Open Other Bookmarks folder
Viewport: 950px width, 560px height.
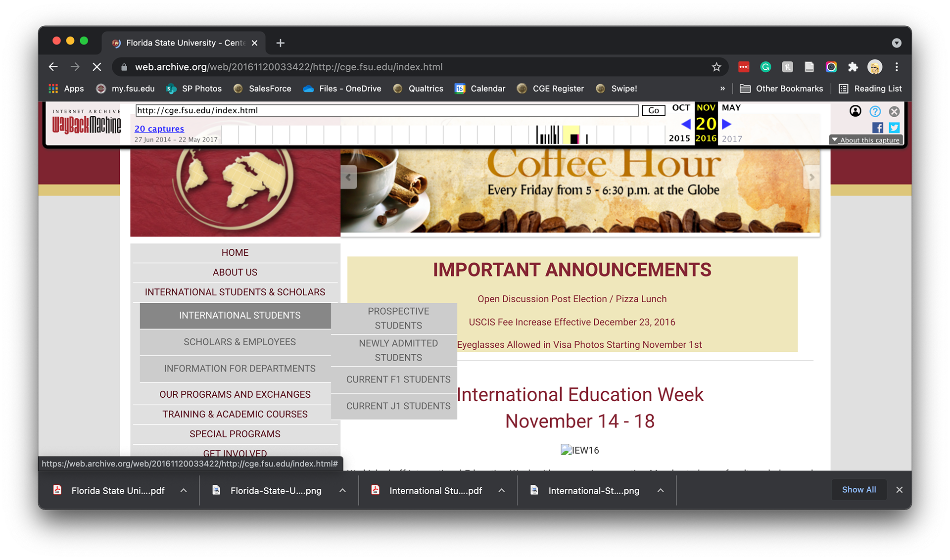781,89
